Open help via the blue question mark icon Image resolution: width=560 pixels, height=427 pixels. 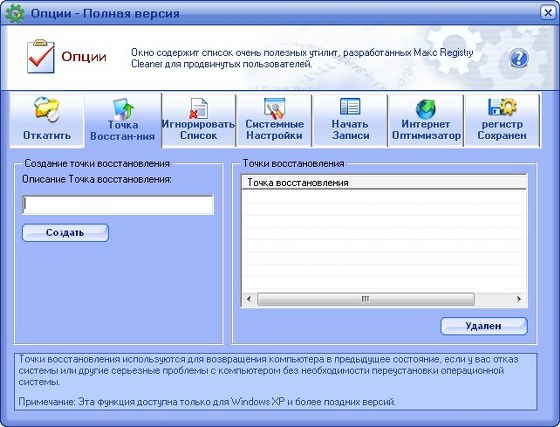tap(519, 58)
